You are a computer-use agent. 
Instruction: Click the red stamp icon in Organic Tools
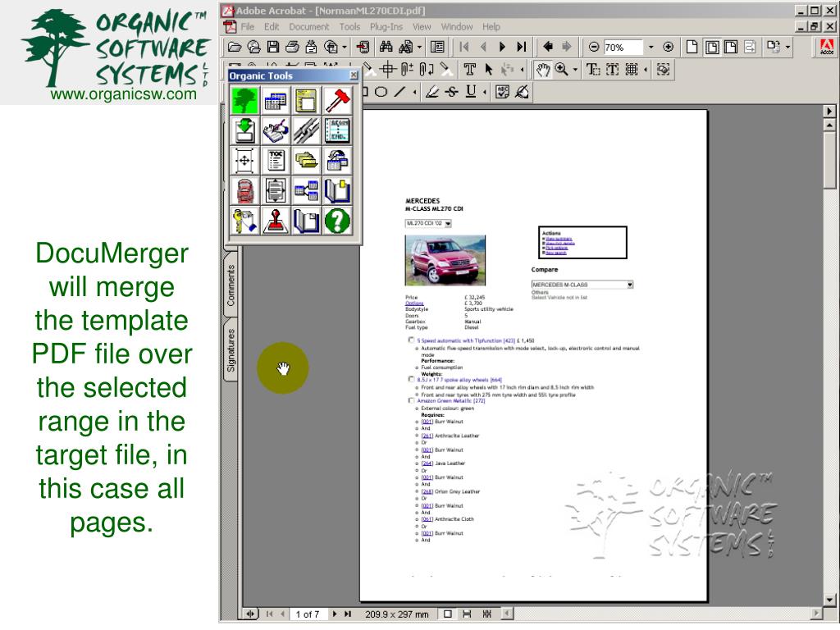pyautogui.click(x=276, y=220)
